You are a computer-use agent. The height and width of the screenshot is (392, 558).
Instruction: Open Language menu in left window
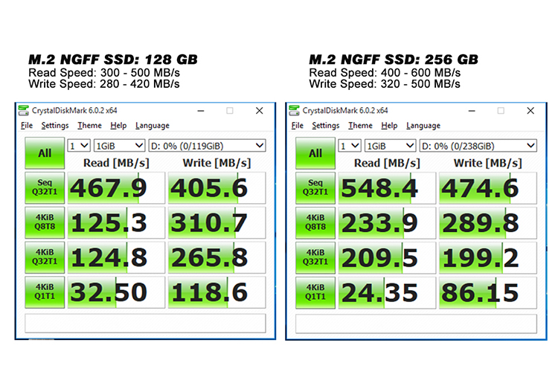tap(153, 126)
